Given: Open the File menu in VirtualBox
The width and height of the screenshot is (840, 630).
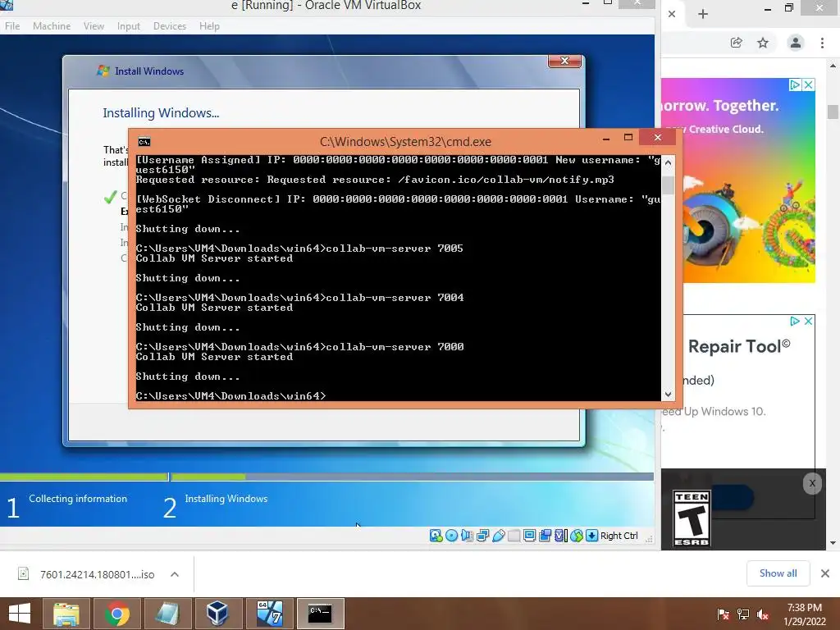Looking at the screenshot, I should coord(12,25).
